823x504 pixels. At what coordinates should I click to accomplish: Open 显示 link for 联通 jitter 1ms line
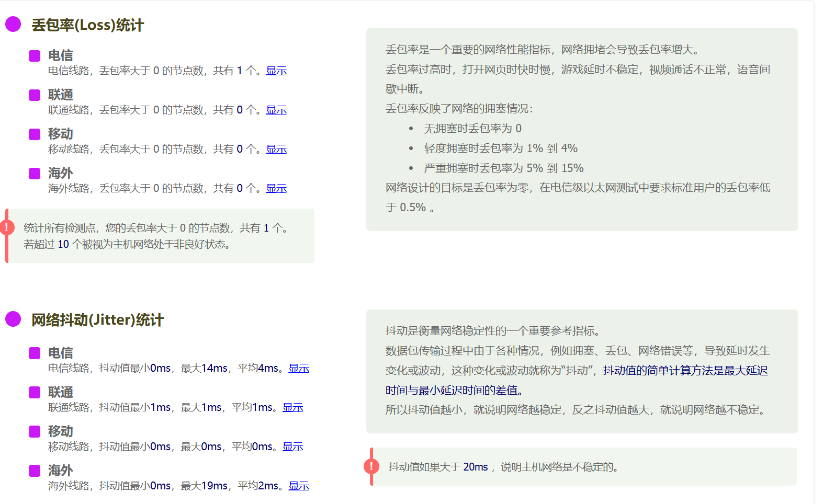(292, 407)
